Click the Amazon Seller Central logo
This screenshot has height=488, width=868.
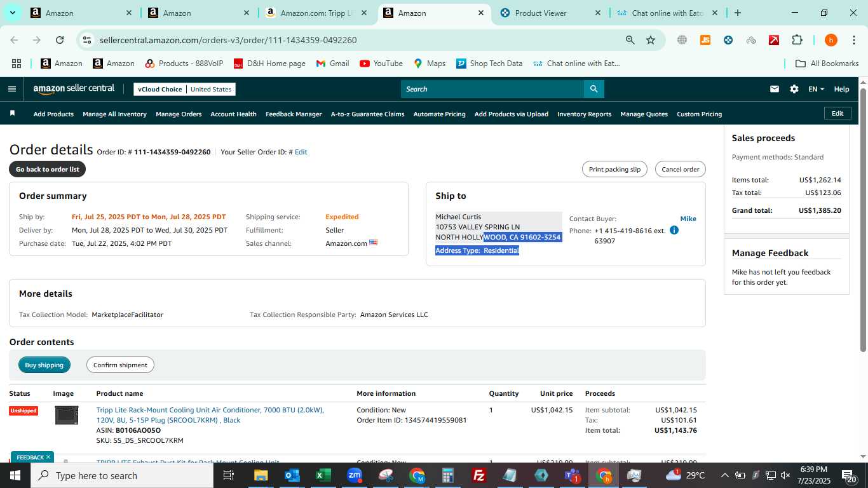click(74, 89)
